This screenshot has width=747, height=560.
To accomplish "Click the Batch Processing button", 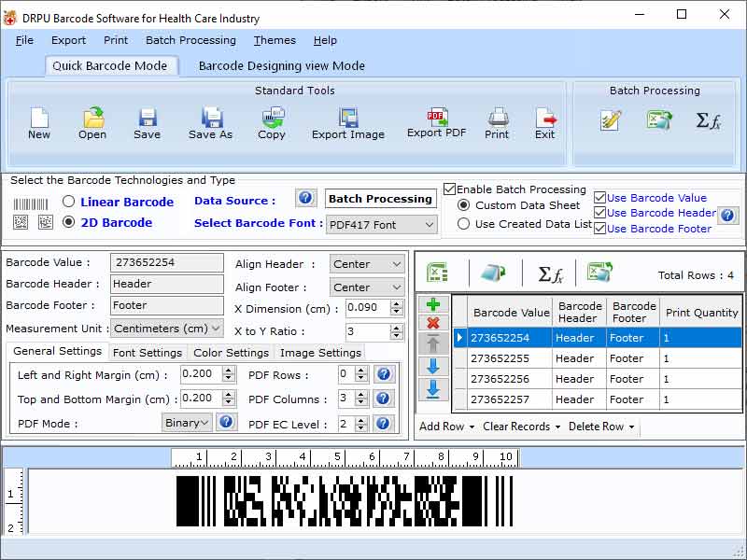I will point(380,198).
